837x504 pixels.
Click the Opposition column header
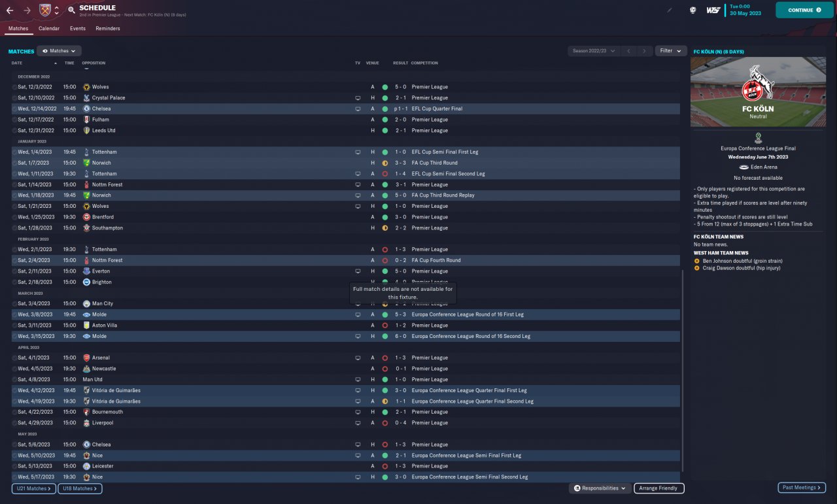pos(94,63)
